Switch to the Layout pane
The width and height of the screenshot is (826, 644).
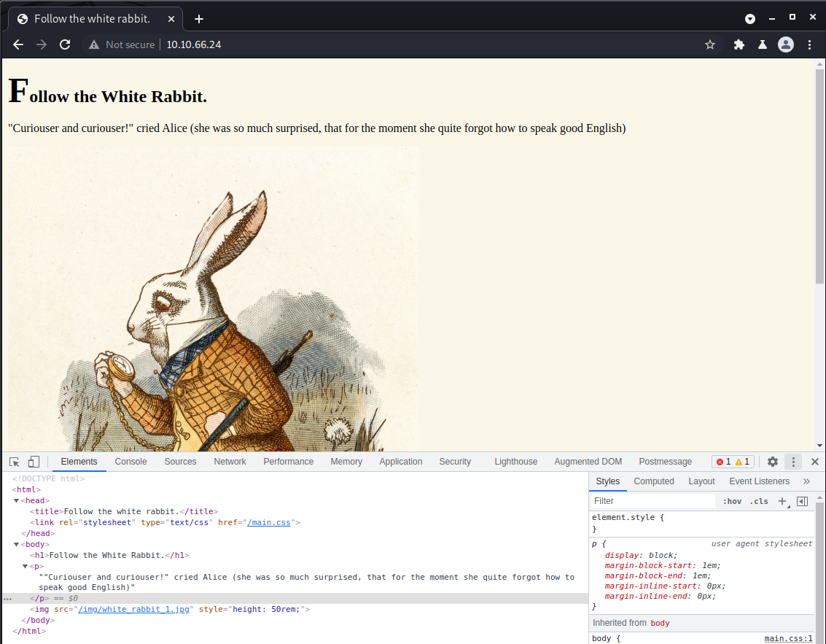pyautogui.click(x=701, y=481)
